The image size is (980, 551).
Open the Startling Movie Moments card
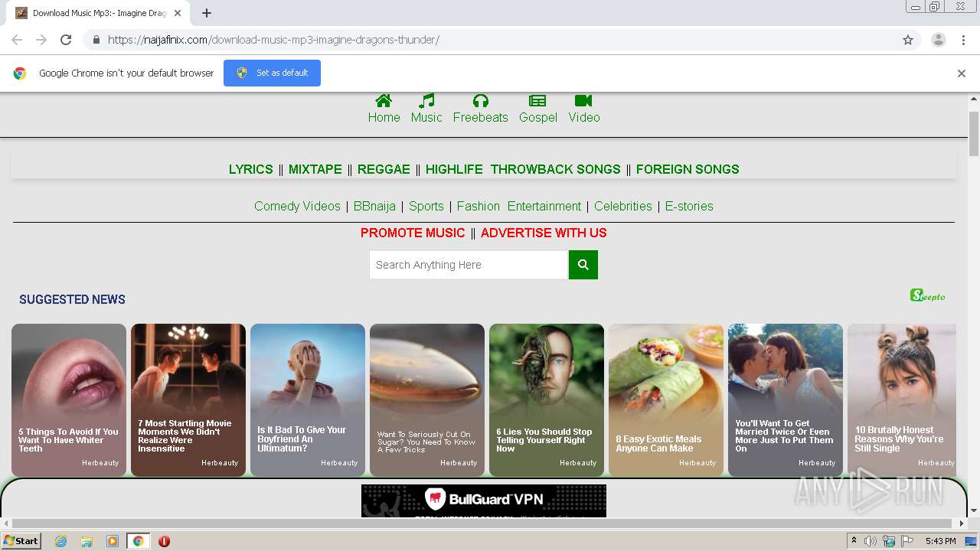pyautogui.click(x=188, y=399)
